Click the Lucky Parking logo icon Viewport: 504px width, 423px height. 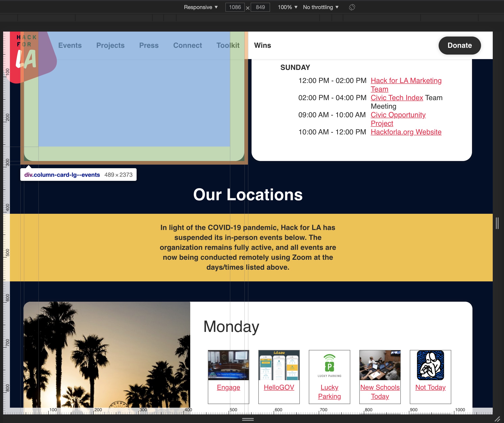pos(329,365)
